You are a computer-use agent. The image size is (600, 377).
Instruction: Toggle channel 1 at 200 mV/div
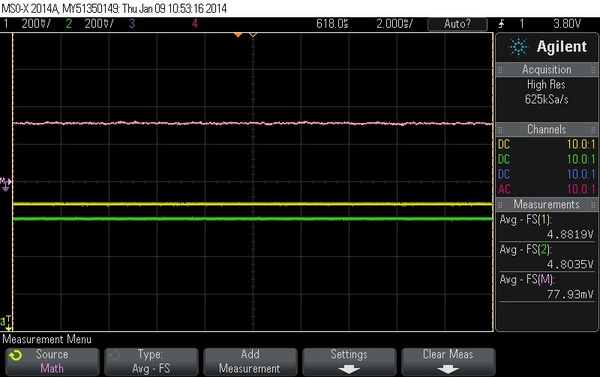(27, 24)
